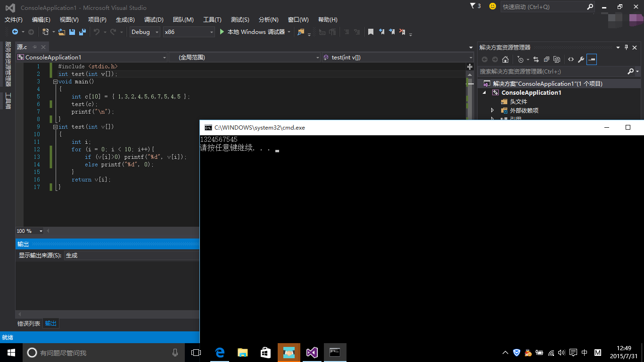This screenshot has height=362, width=644.
Task: Toggle the pin on the 源.c tab
Action: click(x=34, y=47)
